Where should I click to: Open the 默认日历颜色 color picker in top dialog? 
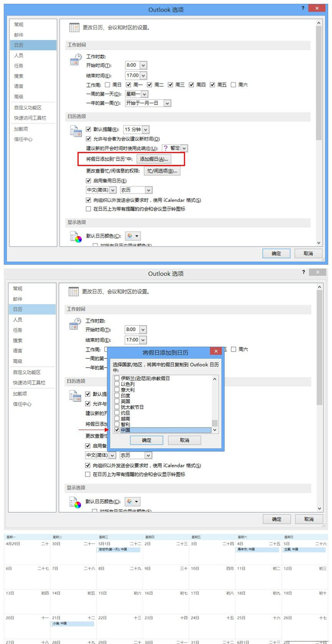click(133, 236)
